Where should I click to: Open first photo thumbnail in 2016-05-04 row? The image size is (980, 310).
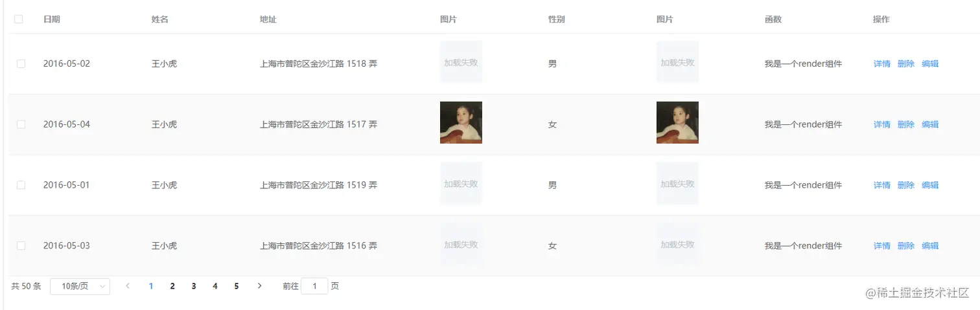(461, 122)
